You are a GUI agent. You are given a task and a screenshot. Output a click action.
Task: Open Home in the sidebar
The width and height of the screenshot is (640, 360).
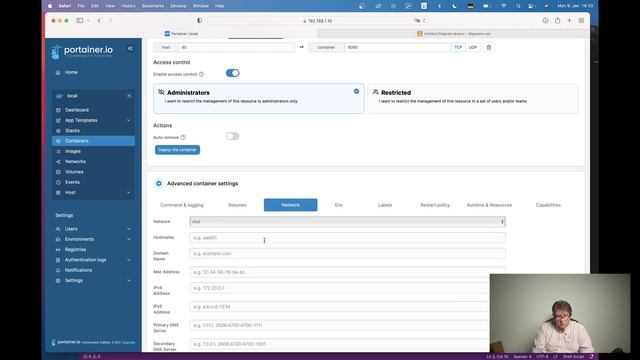71,72
